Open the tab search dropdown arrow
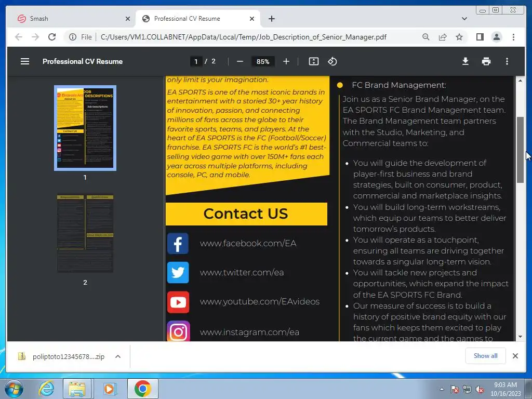This screenshot has height=399, width=532. coord(464,19)
